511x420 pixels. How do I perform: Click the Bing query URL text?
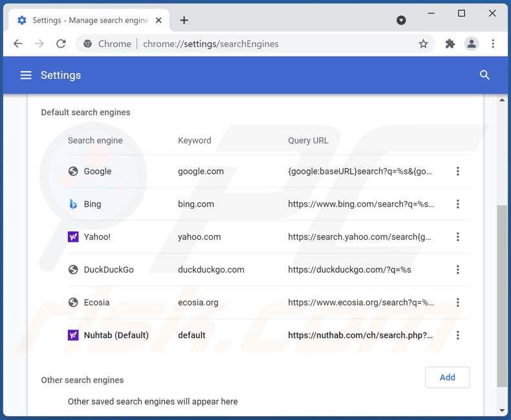361,204
